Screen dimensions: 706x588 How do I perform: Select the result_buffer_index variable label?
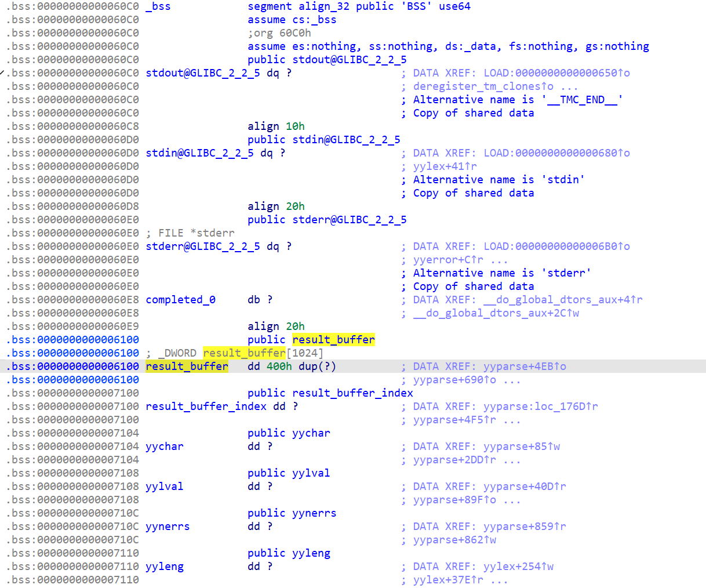coord(206,406)
